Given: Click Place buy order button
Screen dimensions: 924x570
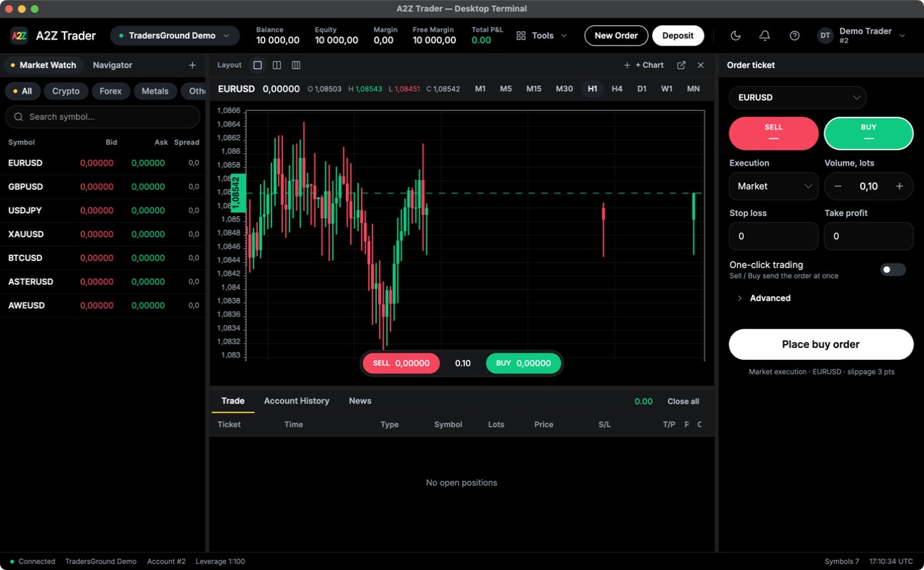Looking at the screenshot, I should [x=821, y=344].
